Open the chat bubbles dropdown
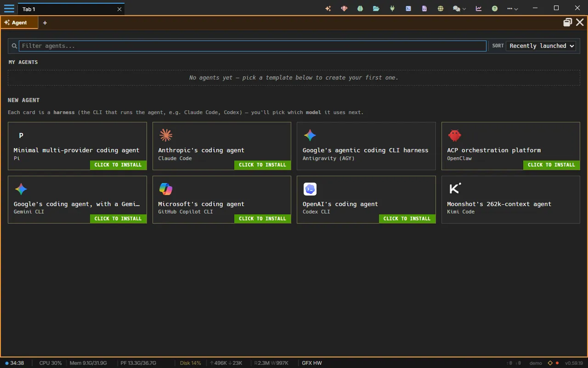This screenshot has height=368, width=588. click(459, 8)
